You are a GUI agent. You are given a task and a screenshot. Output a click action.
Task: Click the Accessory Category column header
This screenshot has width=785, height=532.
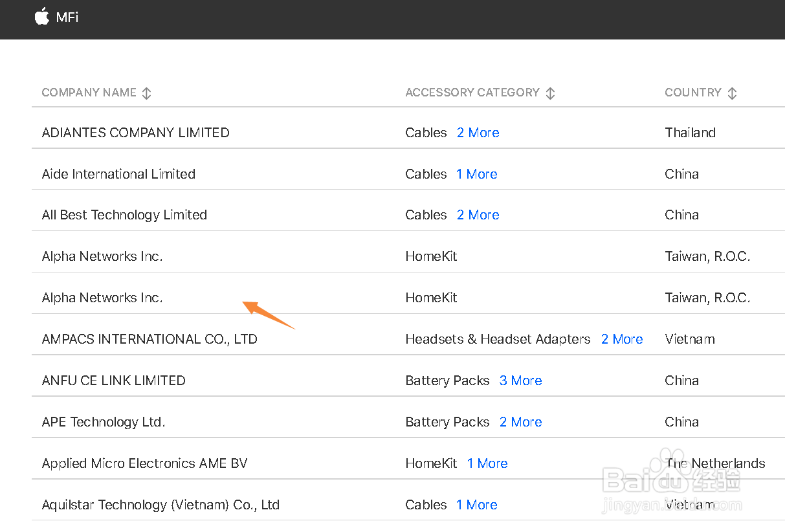(472, 93)
